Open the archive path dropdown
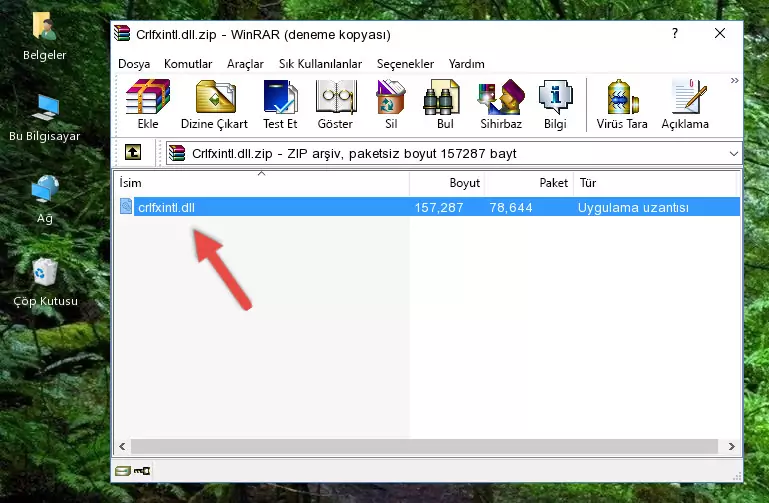The height and width of the screenshot is (503, 769). (733, 153)
